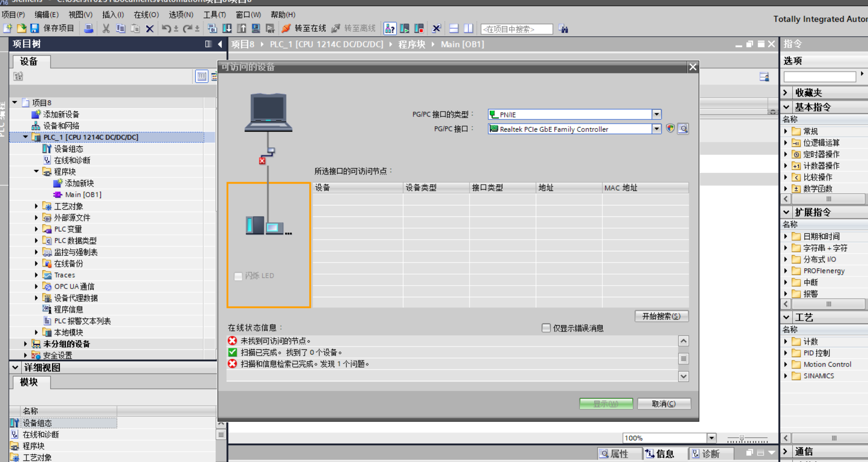Open the 在线(O) menu
This screenshot has height=462, width=868.
[x=146, y=14]
